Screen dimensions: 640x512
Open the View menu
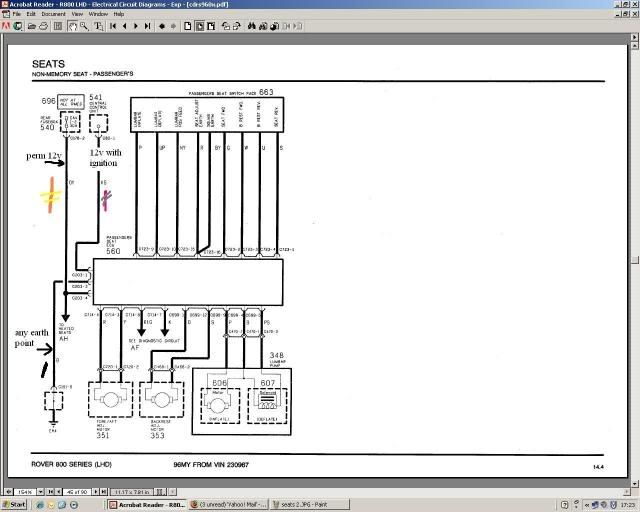coord(76,14)
